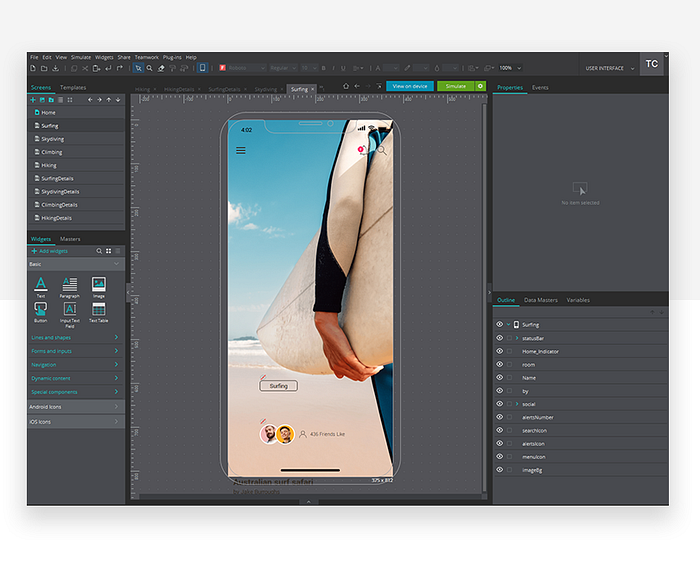700x562 pixels.
Task: Expand Special components widget group
Action: click(x=75, y=392)
